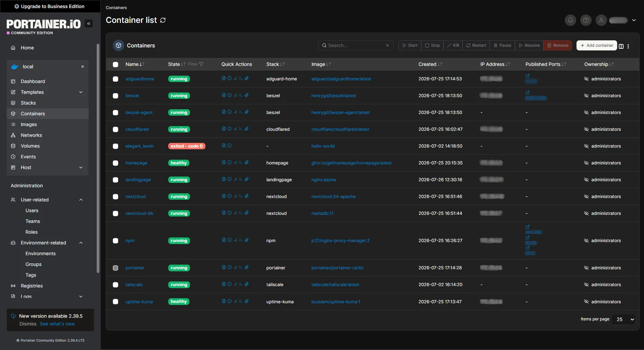Screen dimensions: 644x350
Task: Open console icon for tailscale container
Action: tap(241, 284)
